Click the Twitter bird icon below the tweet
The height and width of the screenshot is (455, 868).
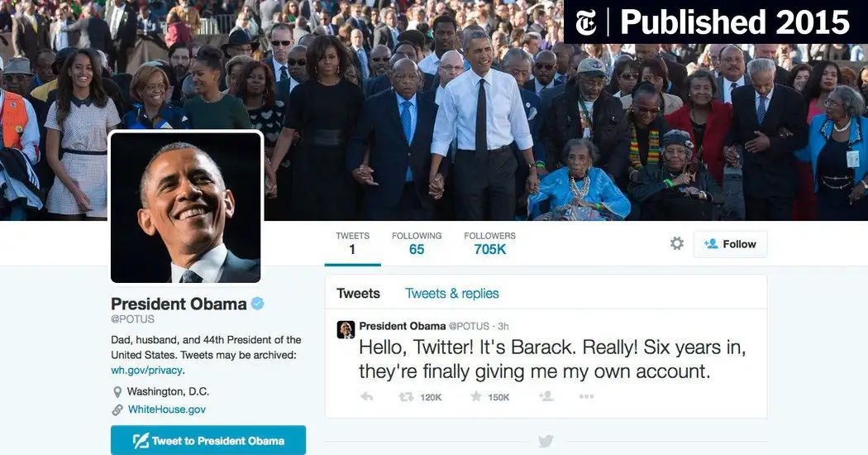(546, 441)
